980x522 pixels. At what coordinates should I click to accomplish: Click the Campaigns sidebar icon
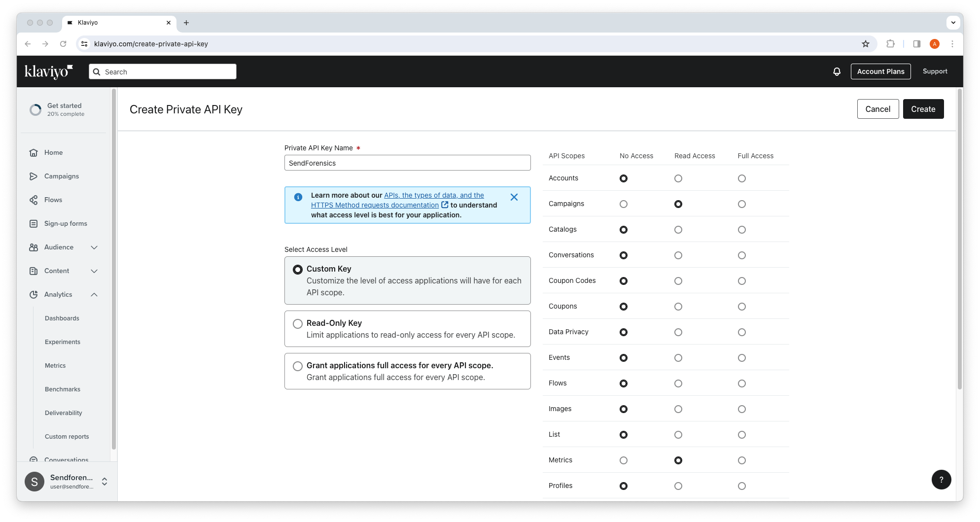tap(34, 176)
